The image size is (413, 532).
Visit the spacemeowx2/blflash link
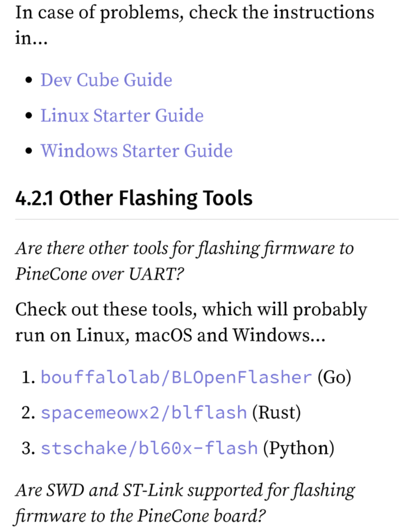[144, 413]
